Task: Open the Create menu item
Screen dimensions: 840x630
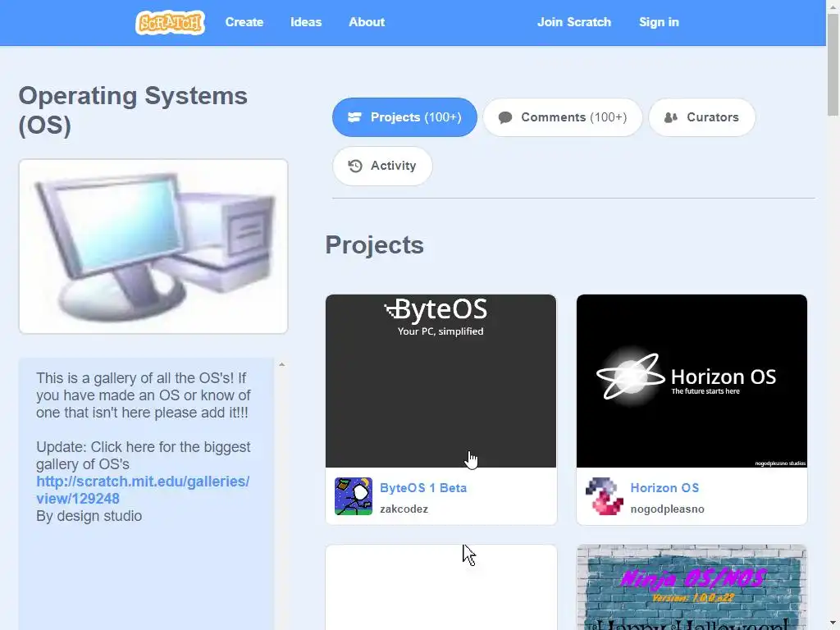Action: coord(244,22)
